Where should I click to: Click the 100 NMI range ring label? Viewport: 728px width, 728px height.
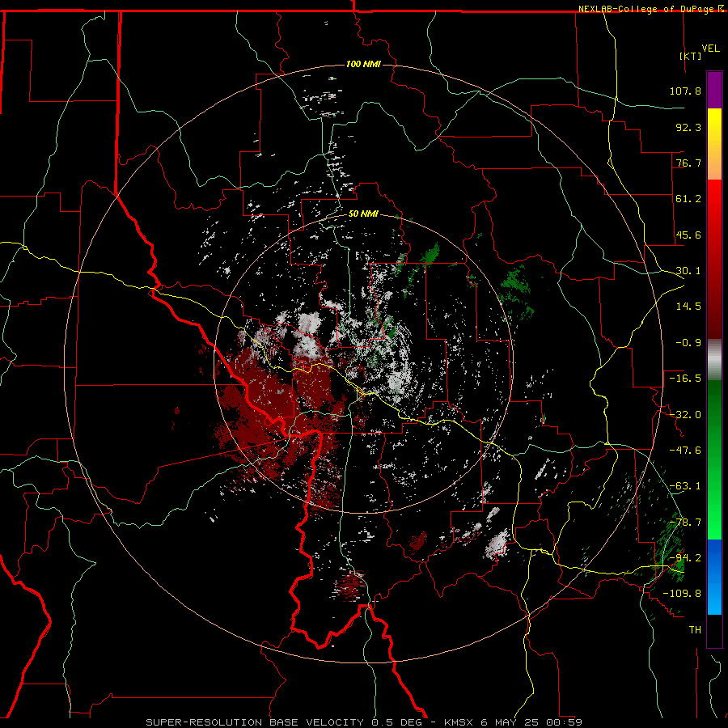pyautogui.click(x=363, y=64)
